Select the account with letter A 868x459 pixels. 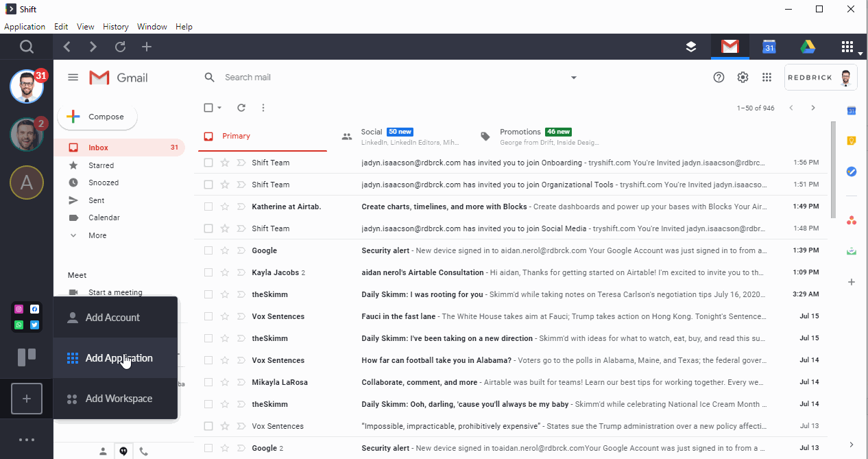tap(27, 182)
